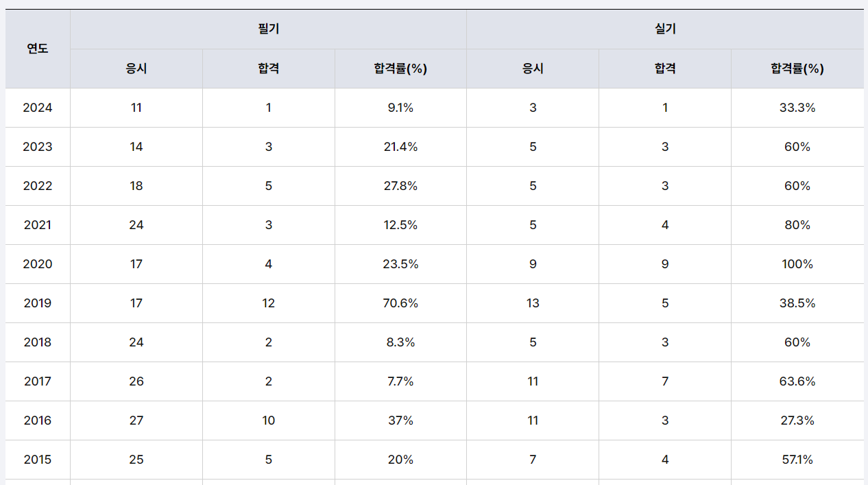Select the 37% cell in 2016 row
This screenshot has width=868, height=485.
tap(400, 421)
